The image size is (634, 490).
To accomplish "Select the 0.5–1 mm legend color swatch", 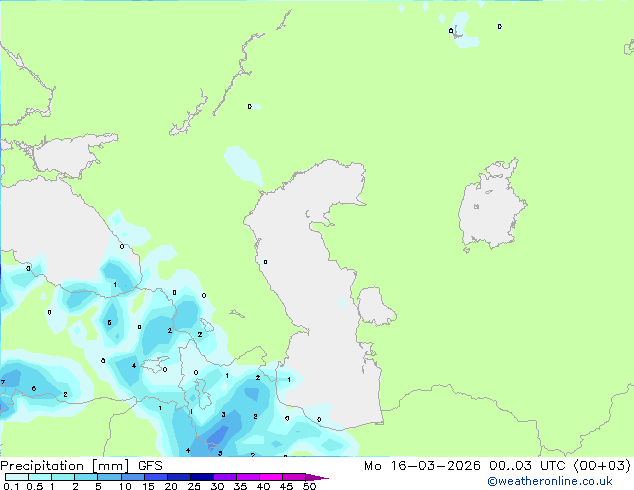I will tap(40, 477).
